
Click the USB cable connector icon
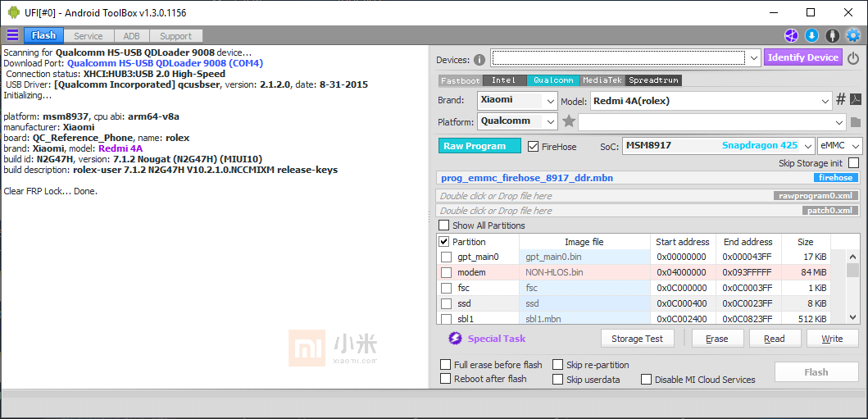click(x=832, y=36)
